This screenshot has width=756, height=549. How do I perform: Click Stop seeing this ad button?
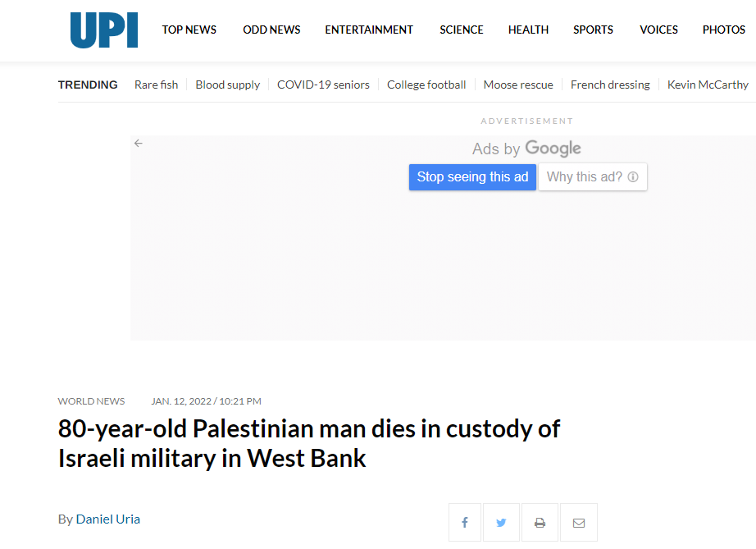(x=472, y=177)
